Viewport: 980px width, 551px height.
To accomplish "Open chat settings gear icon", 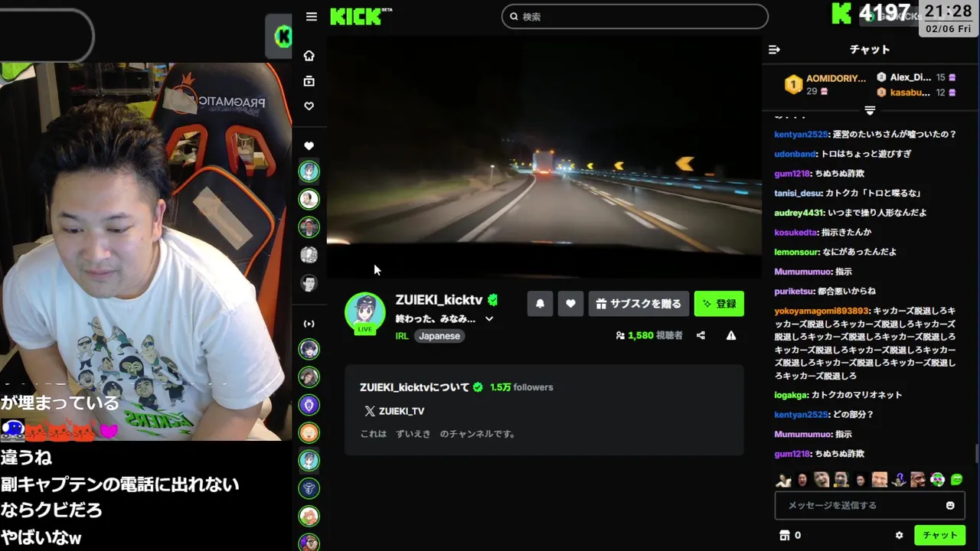I will [899, 536].
